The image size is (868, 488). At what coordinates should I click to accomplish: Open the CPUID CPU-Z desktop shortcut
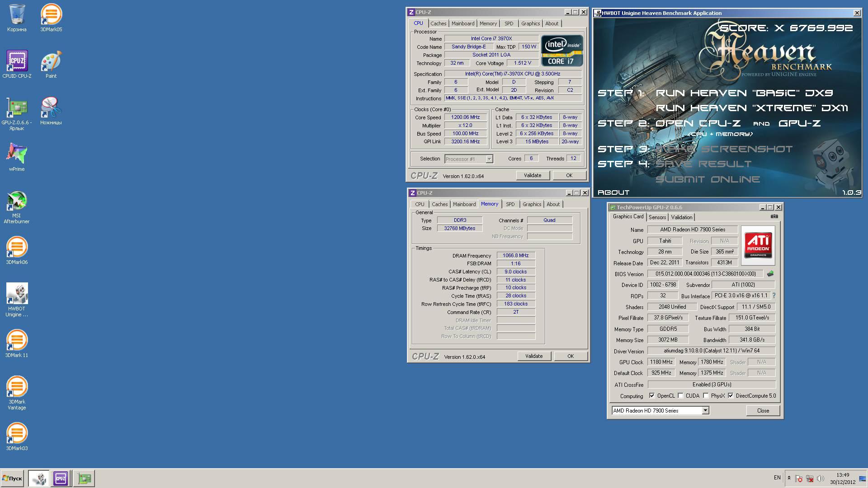point(17,64)
